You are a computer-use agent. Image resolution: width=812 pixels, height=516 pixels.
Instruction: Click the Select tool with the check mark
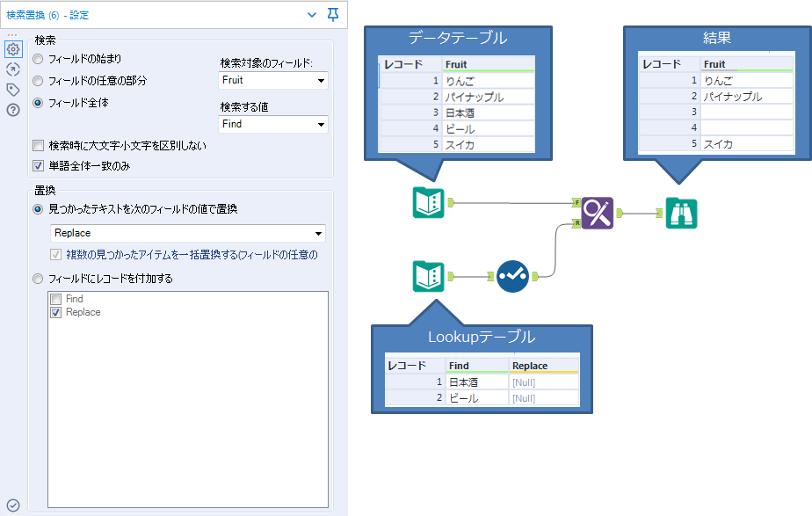pos(512,276)
